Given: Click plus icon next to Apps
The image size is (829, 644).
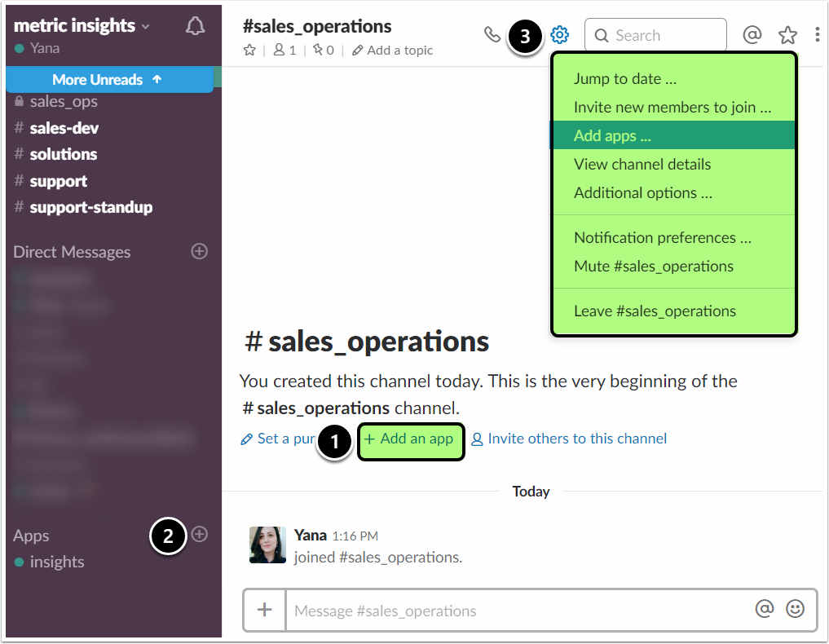Looking at the screenshot, I should point(200,535).
